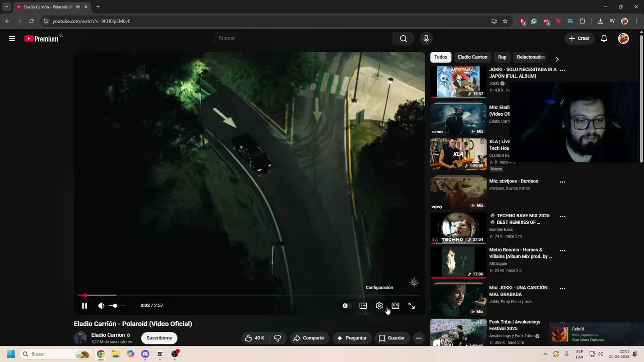Open the Windows Start menu
This screenshot has width=644, height=362.
pyautogui.click(x=11, y=354)
